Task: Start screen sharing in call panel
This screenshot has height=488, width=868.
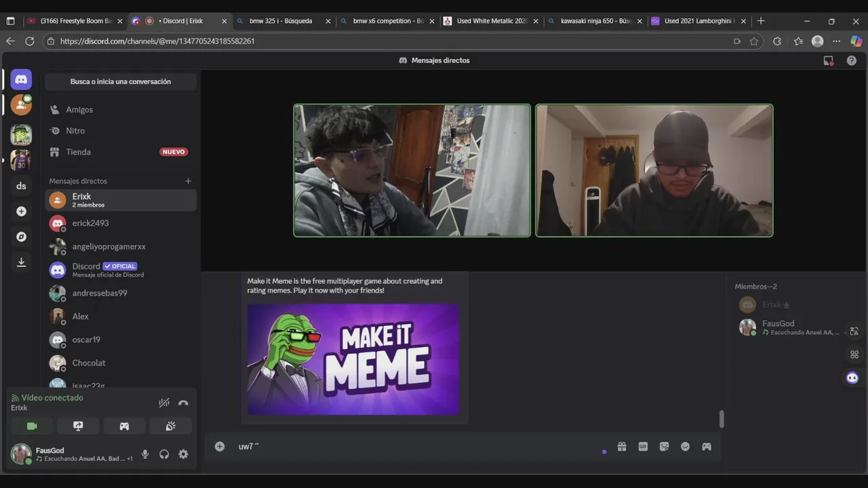Action: pos(78,426)
